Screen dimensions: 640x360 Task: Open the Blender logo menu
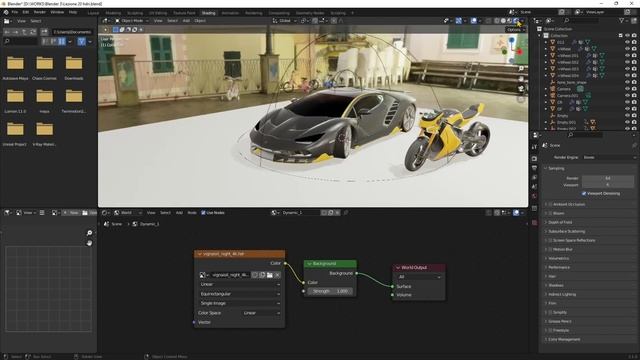point(6,12)
